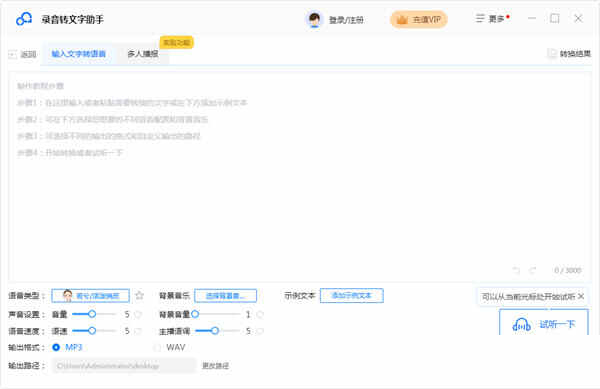Reset the 语速 value with its icon
The width and height of the screenshot is (600, 389).
point(138,331)
